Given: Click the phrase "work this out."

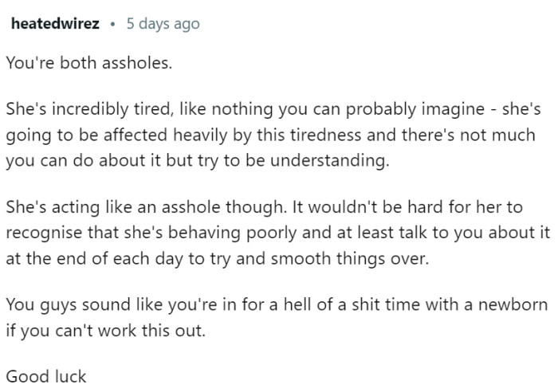Looking at the screenshot, I should pos(157,330).
